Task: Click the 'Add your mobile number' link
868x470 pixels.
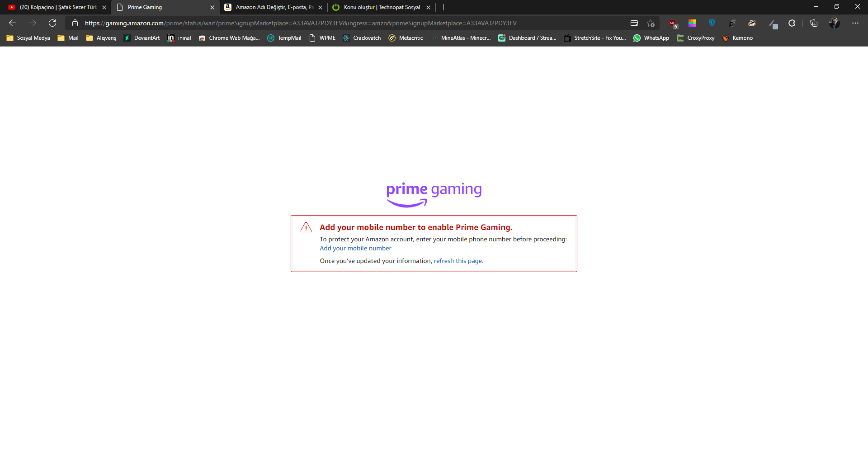Action: tap(355, 248)
